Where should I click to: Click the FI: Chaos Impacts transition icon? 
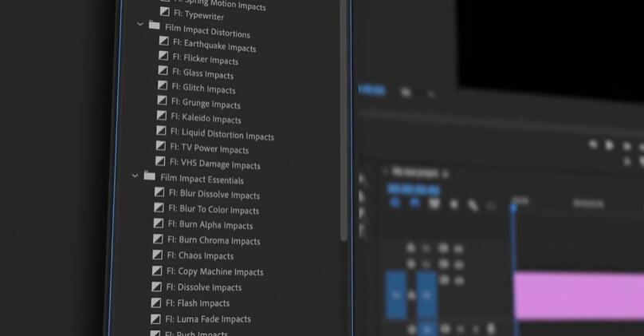(x=158, y=255)
